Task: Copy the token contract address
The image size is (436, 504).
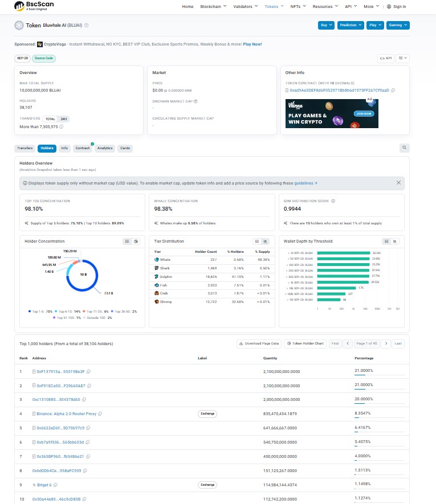Action: 393,91
